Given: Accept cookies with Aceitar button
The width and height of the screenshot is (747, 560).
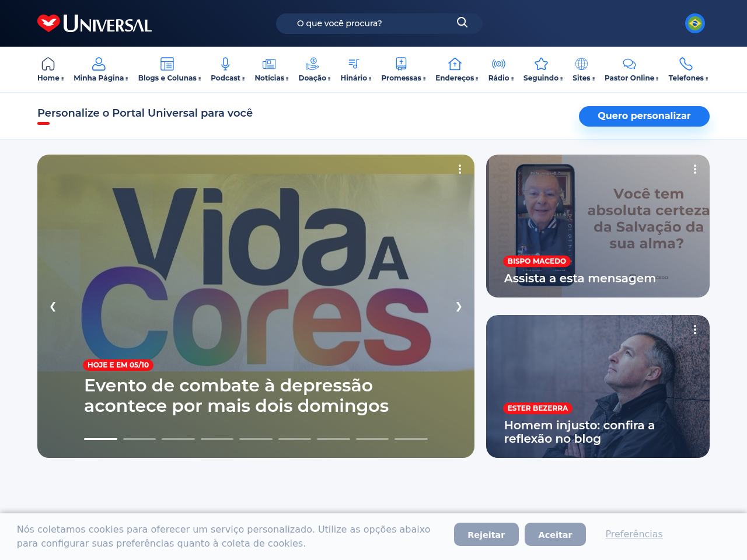Looking at the screenshot, I should tap(555, 534).
